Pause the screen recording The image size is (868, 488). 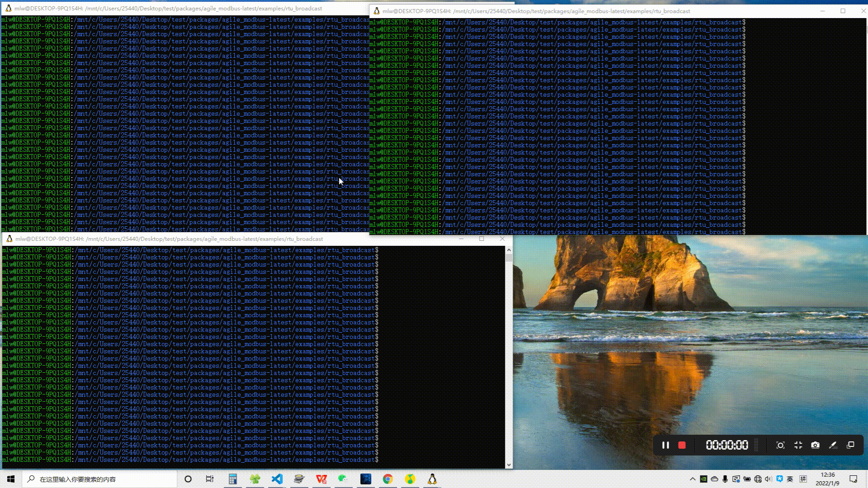click(x=665, y=445)
